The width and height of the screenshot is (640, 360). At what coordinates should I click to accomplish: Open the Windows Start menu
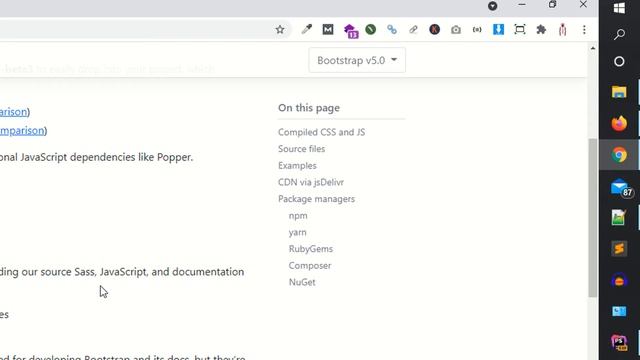pos(619,8)
